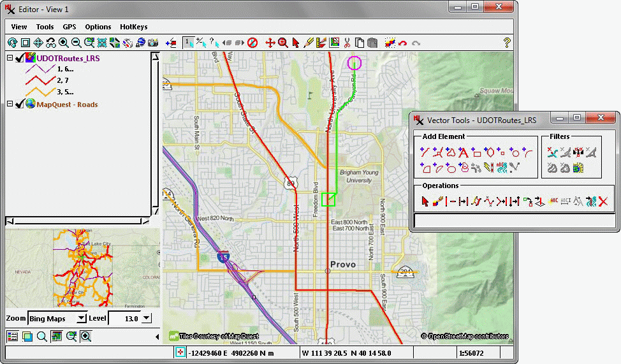Click the globe icon in the Filters panel
The image size is (621, 364).
(x=578, y=168)
